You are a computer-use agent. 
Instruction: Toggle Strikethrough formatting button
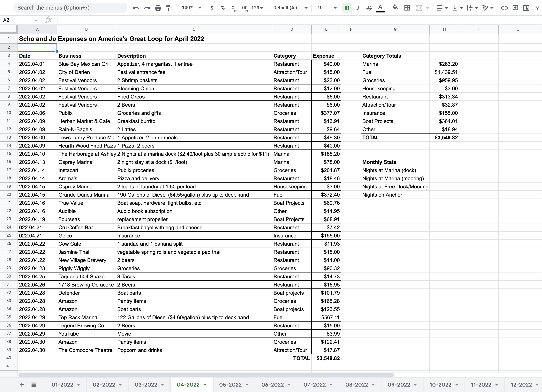(369, 8)
